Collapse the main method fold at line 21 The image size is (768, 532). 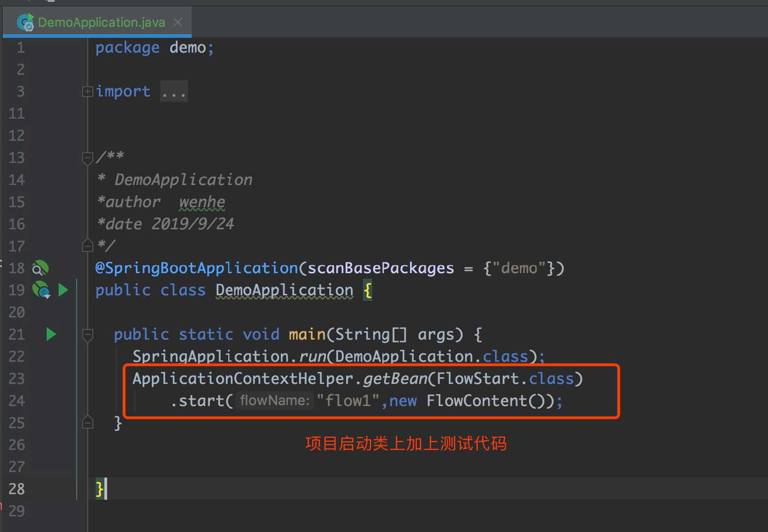pos(87,335)
